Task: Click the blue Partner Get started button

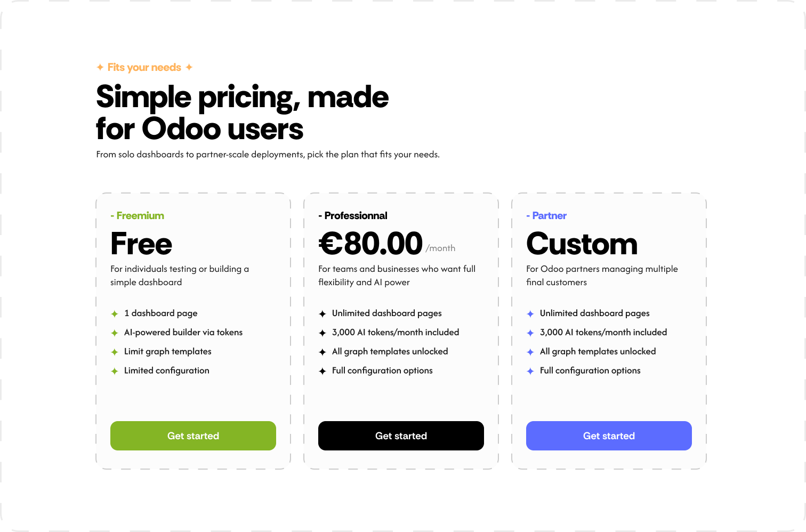Action: point(609,436)
